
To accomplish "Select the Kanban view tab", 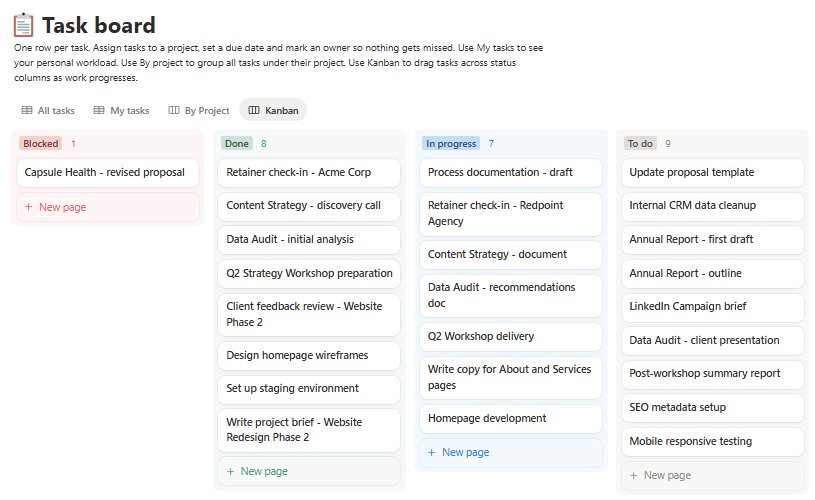I will [273, 110].
